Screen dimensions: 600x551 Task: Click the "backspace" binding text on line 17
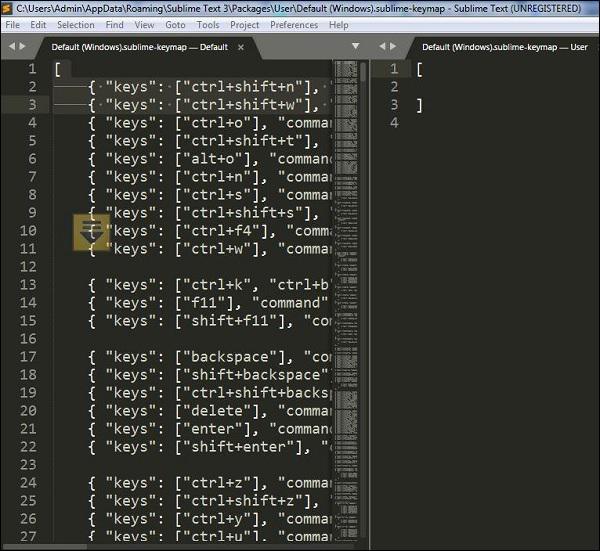230,357
